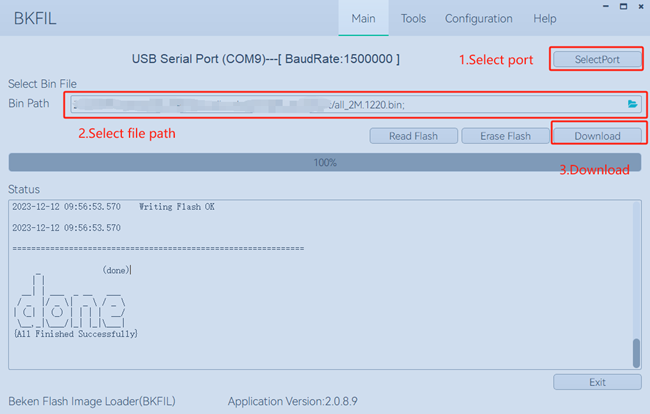Click the Read Flash button
The image size is (650, 414).
point(413,136)
